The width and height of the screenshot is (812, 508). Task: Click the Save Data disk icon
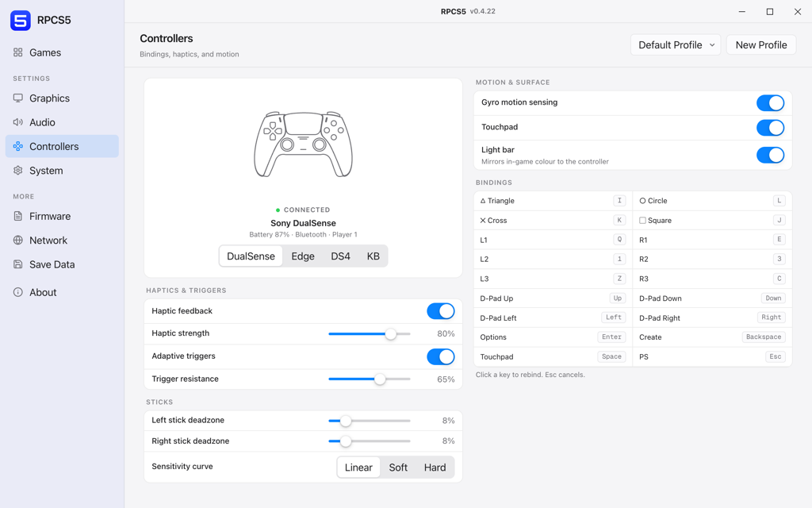tap(18, 264)
